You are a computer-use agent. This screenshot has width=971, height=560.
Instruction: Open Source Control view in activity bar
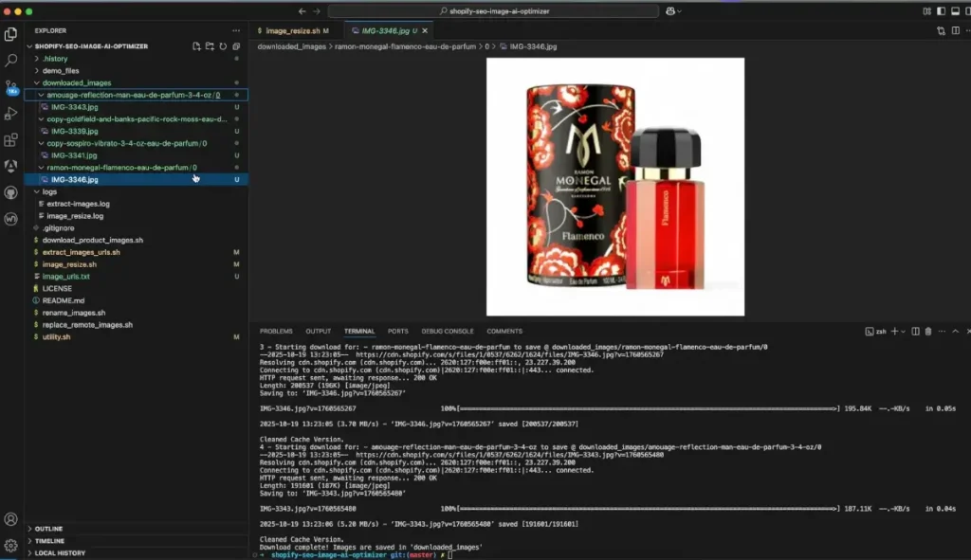[11, 86]
